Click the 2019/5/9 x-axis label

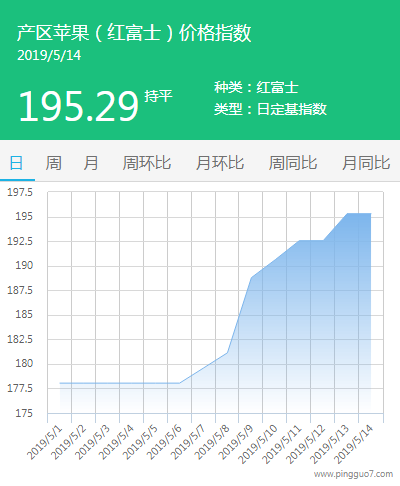tap(236, 442)
